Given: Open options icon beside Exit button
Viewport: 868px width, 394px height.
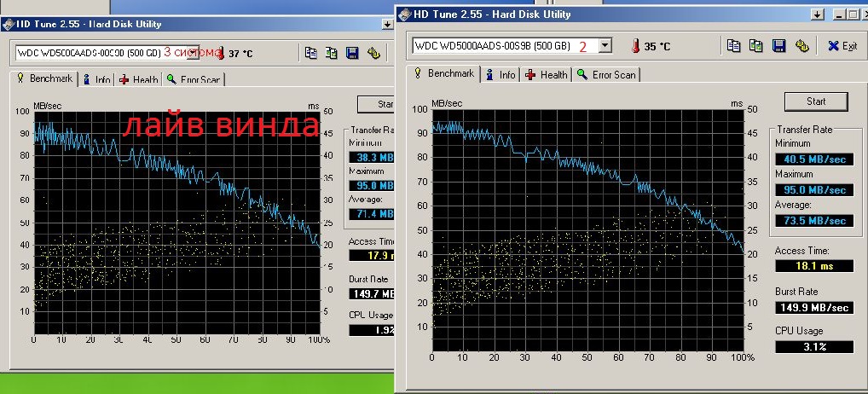Looking at the screenshot, I should point(801,45).
